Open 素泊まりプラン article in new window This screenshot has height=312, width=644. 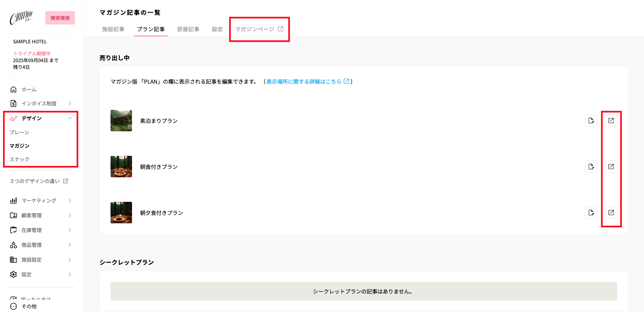(611, 121)
